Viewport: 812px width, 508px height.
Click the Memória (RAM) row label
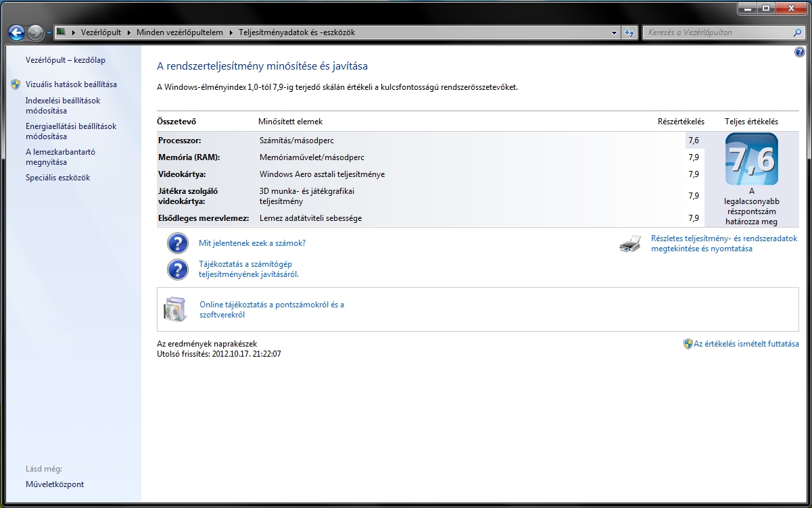click(189, 157)
